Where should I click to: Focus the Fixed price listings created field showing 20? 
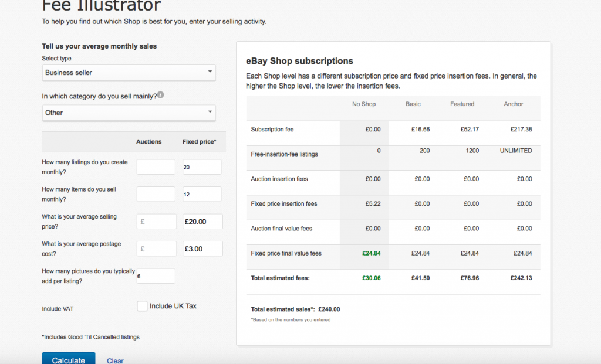202,167
